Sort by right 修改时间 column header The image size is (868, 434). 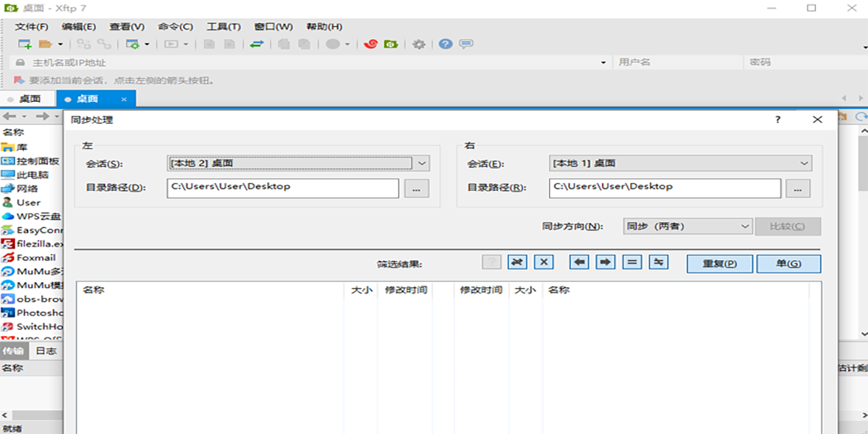[x=481, y=290]
